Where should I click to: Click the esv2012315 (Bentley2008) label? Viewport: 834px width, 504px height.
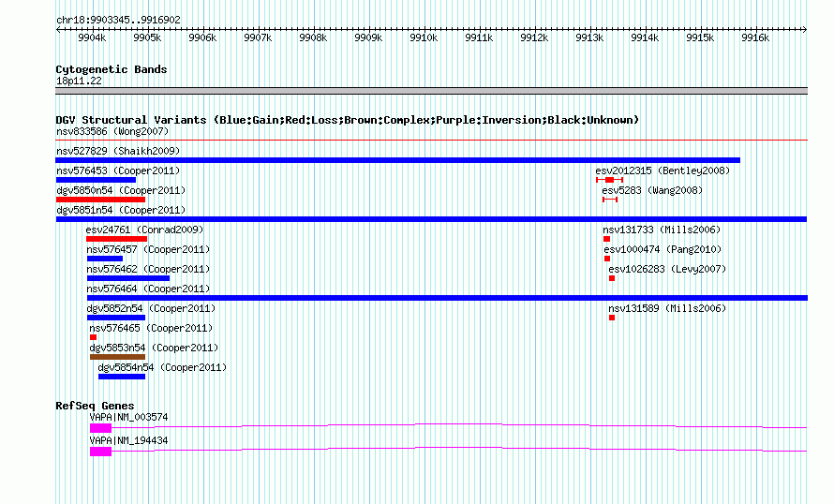pos(663,170)
